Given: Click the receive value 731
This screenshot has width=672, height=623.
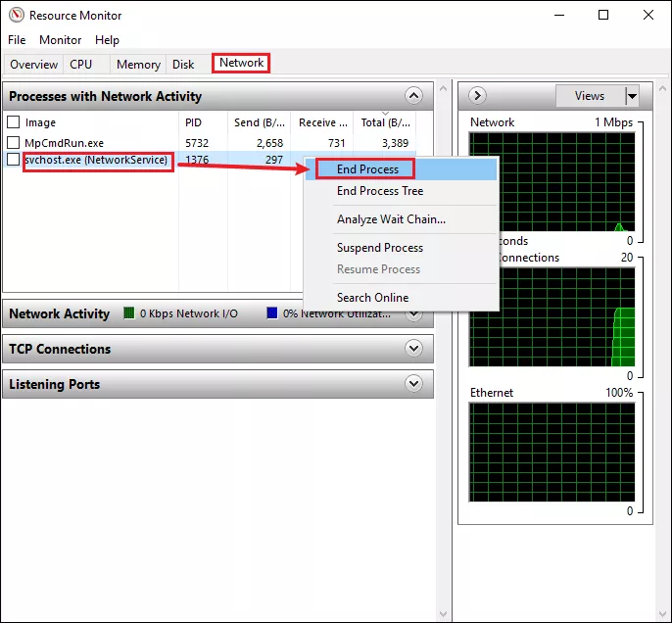Looking at the screenshot, I should coord(336,143).
